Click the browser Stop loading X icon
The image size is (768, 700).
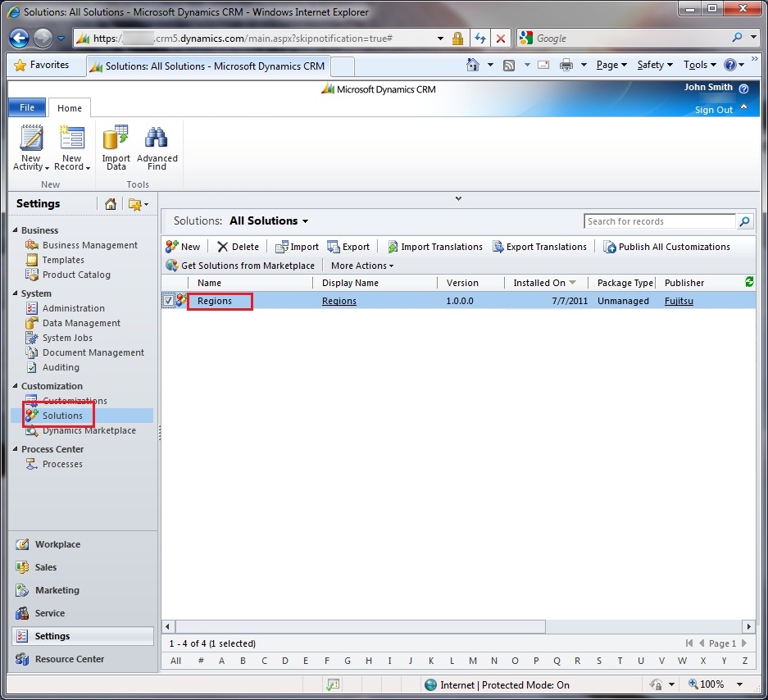pos(501,39)
